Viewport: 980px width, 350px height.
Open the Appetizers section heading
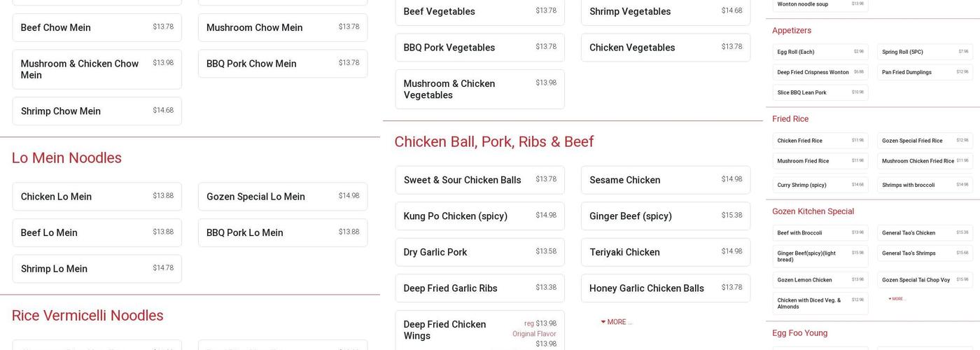pos(792,31)
